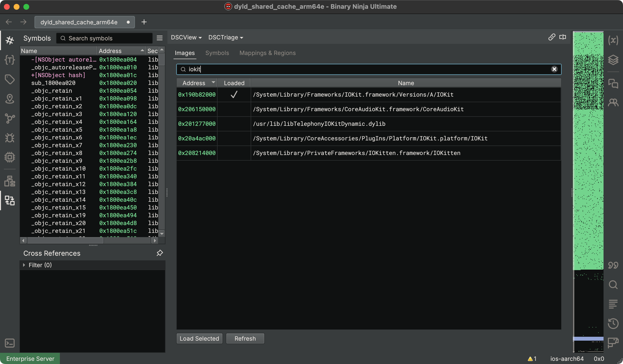Open the DSCTriage view dropdown
Screen dimensions: 623x364
click(225, 37)
